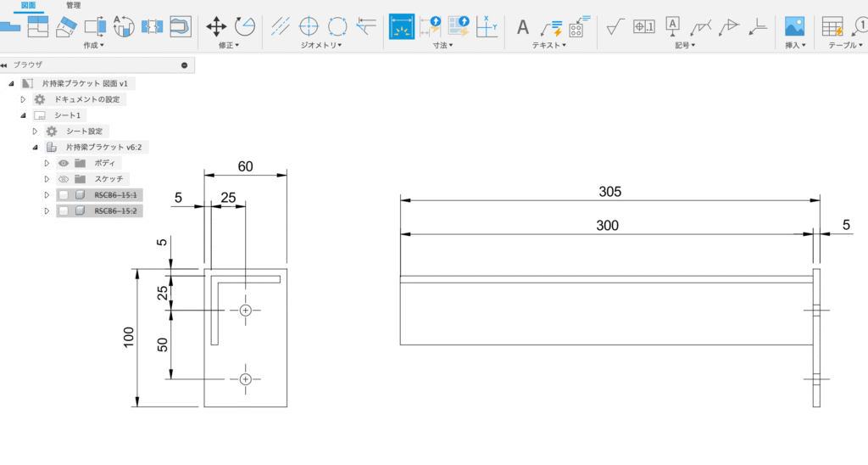
Task: Collapse the ブラウザ panel with double-arrow
Action: [4, 64]
